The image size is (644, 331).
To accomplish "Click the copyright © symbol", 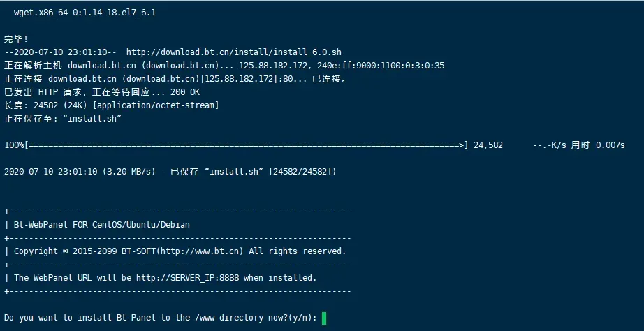I will [x=65, y=251].
